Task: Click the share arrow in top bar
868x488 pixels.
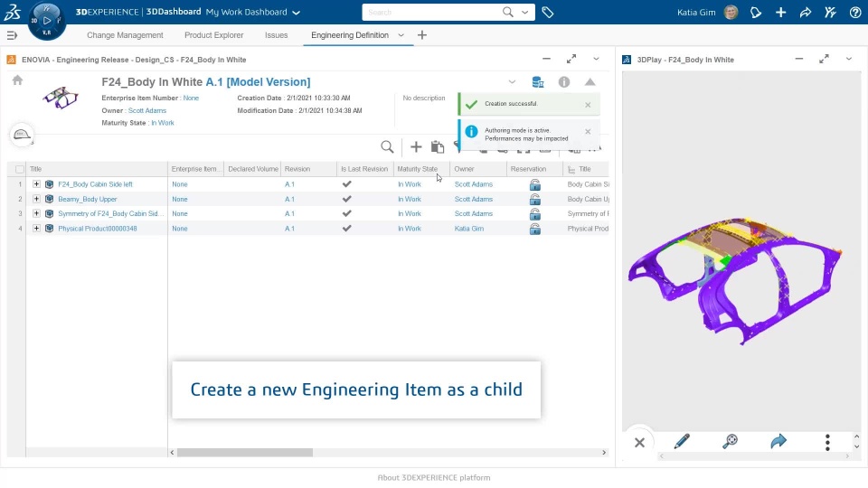Action: pos(805,13)
